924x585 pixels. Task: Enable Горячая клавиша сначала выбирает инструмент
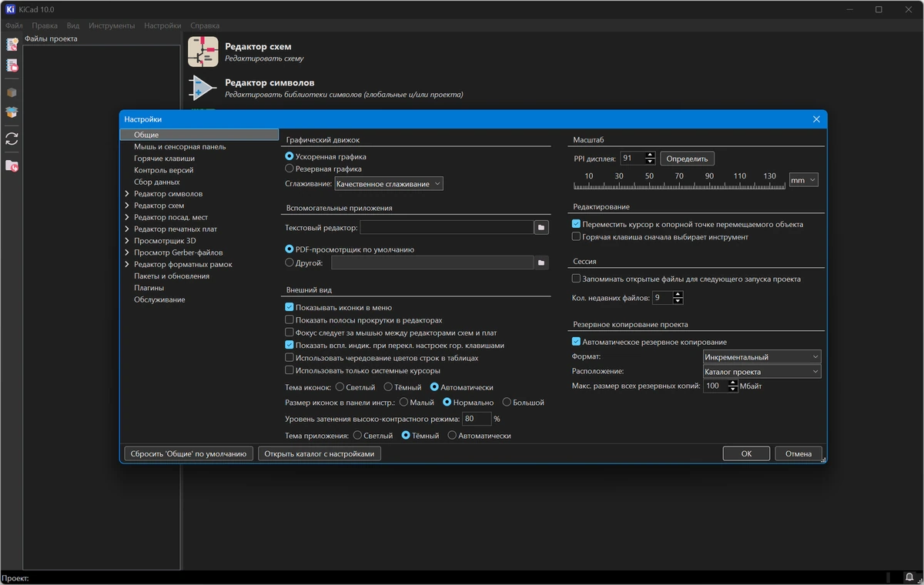(x=577, y=237)
